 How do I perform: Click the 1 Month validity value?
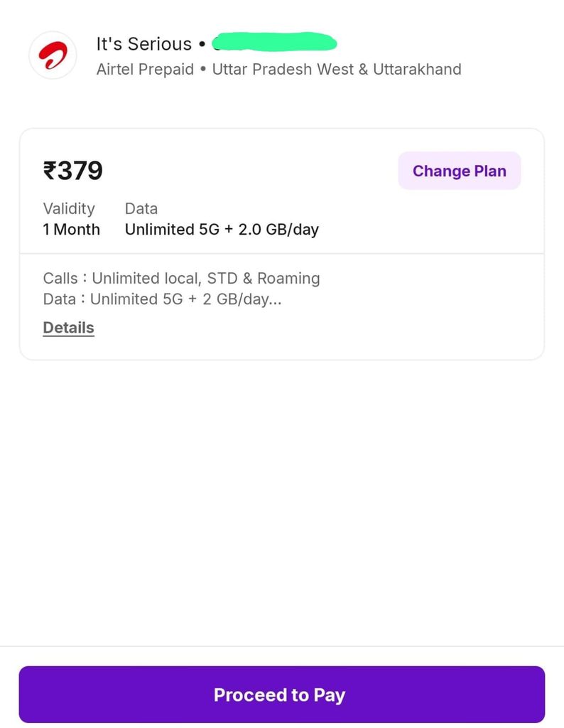point(72,230)
